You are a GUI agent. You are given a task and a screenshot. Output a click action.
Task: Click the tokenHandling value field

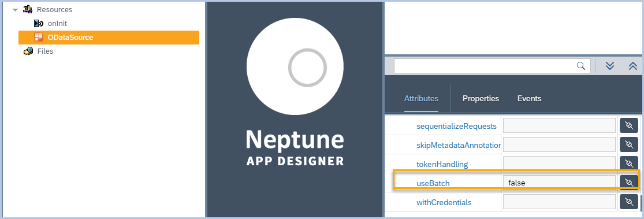[x=559, y=164]
